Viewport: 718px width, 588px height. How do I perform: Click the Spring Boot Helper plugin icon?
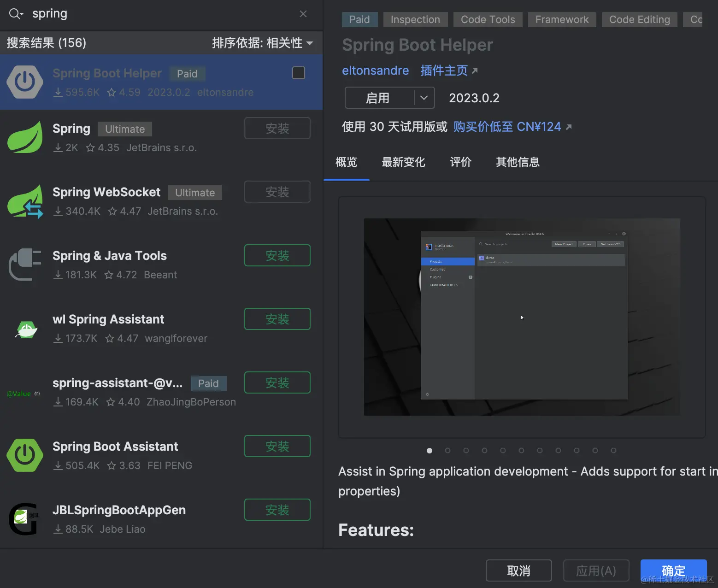25,82
